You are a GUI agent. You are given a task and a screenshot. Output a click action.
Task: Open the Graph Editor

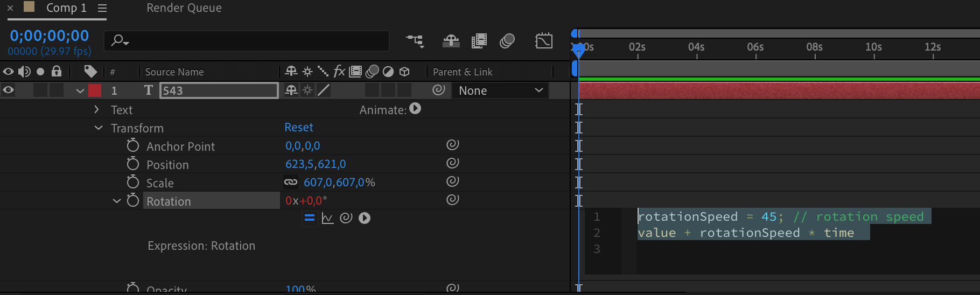pos(544,41)
